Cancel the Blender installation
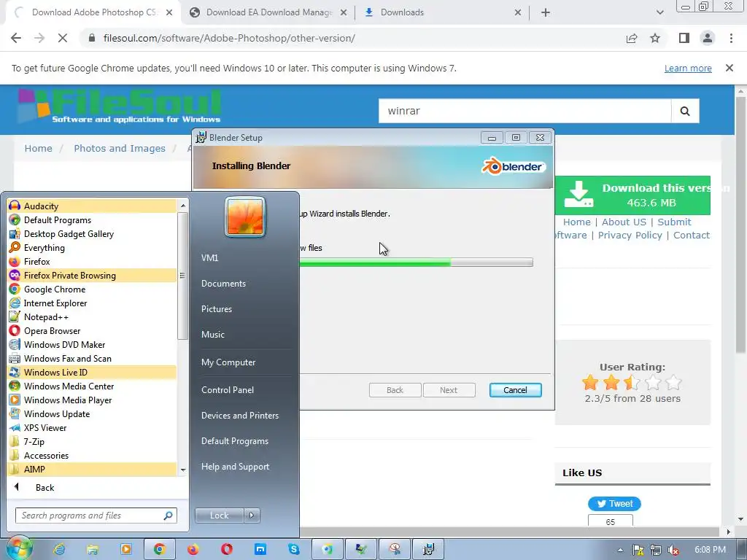Screen dimensions: 747x560 pos(515,390)
